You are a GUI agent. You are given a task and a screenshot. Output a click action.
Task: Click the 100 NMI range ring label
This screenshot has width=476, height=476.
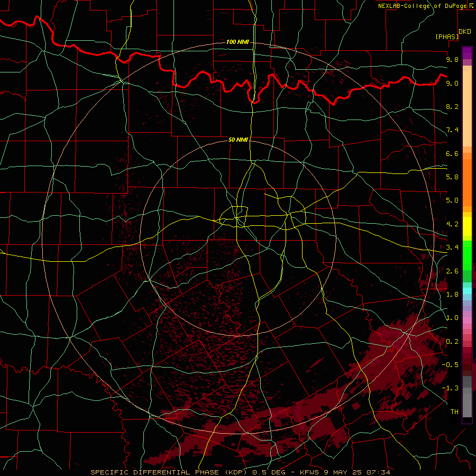pos(237,42)
